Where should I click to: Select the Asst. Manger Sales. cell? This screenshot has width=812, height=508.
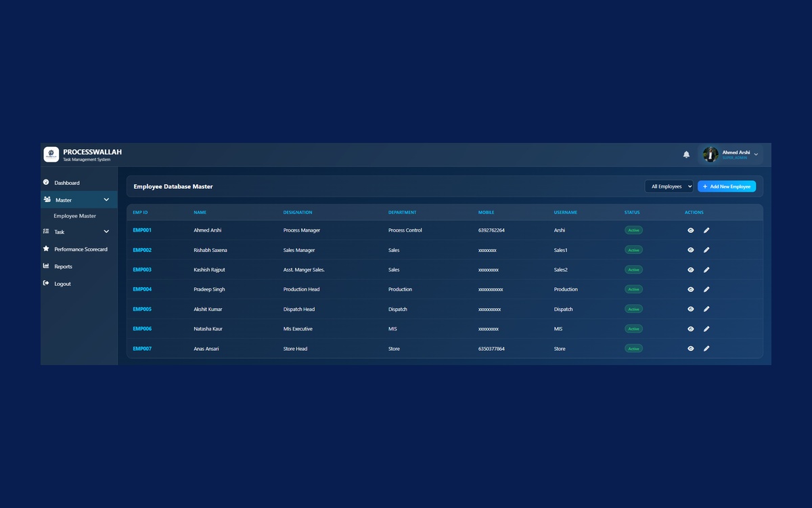pyautogui.click(x=304, y=270)
